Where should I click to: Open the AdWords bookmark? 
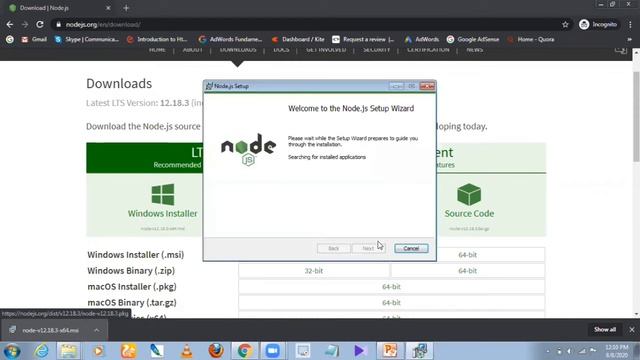tap(422, 40)
